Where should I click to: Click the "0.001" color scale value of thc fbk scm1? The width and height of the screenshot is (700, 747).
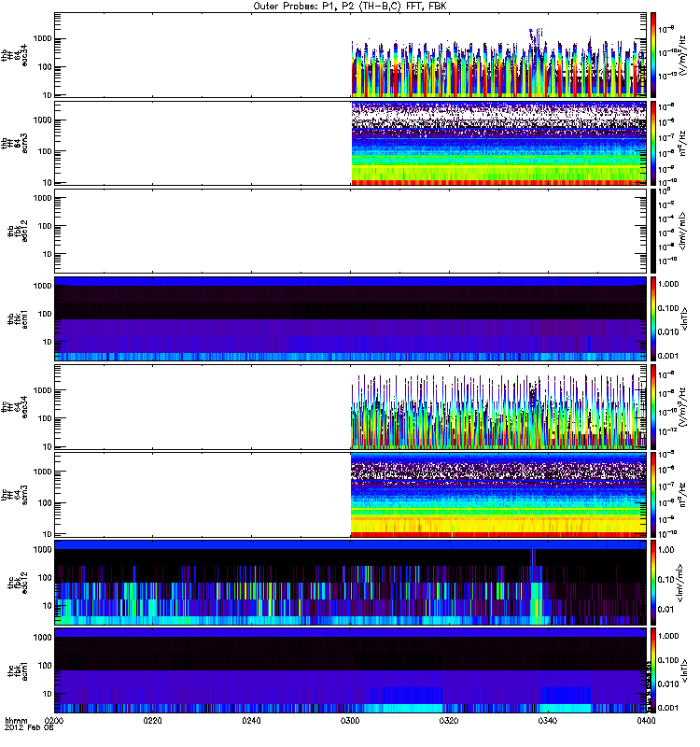[668, 708]
